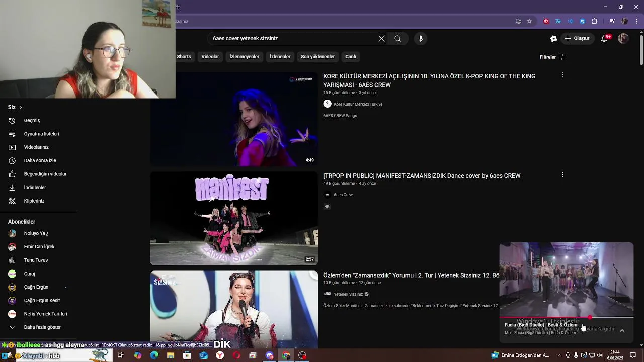This screenshot has height=362, width=644.
Task: Select the Son yüklenenler filter chip
Action: 317,57
